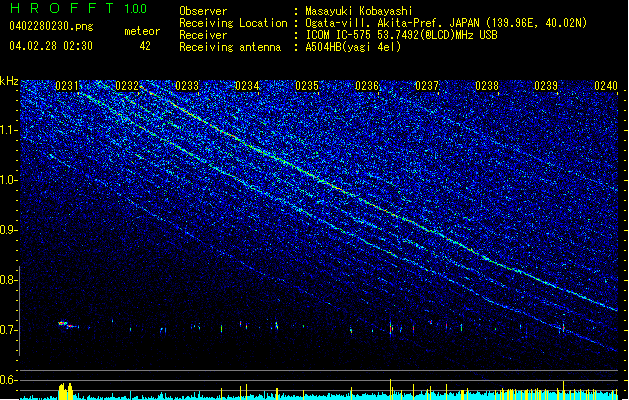Click the kHz axis unit label
This screenshot has height=400, width=629.
pos(9,81)
